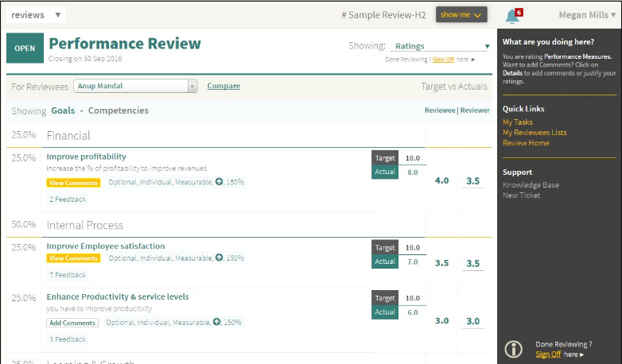Click Sign Off link in the sidebar
The width and height of the screenshot is (622, 364).
point(546,354)
